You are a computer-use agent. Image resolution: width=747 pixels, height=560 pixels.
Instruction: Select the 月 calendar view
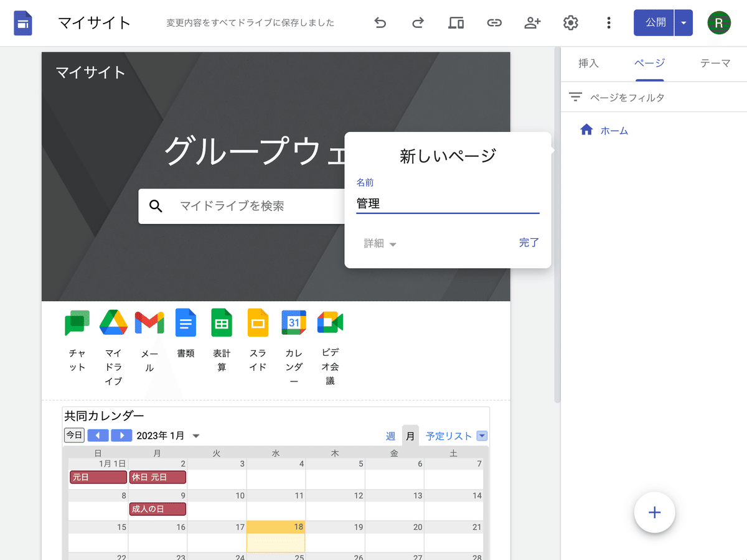point(410,436)
